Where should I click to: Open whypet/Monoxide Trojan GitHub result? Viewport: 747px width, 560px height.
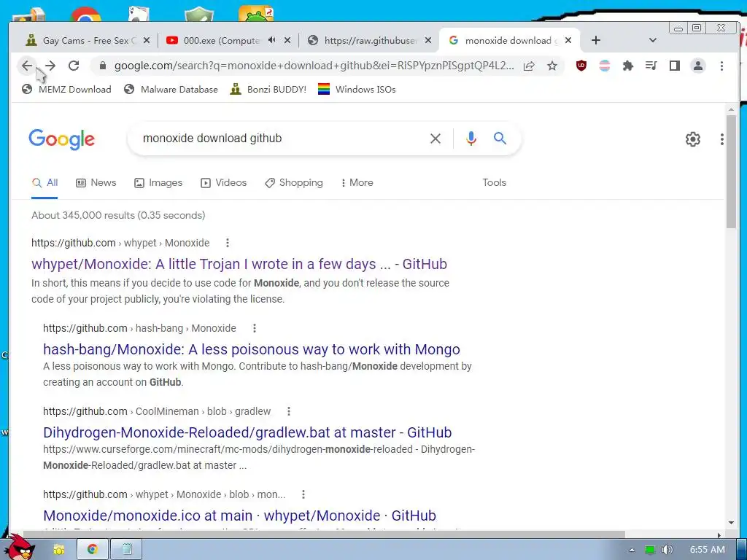239,264
